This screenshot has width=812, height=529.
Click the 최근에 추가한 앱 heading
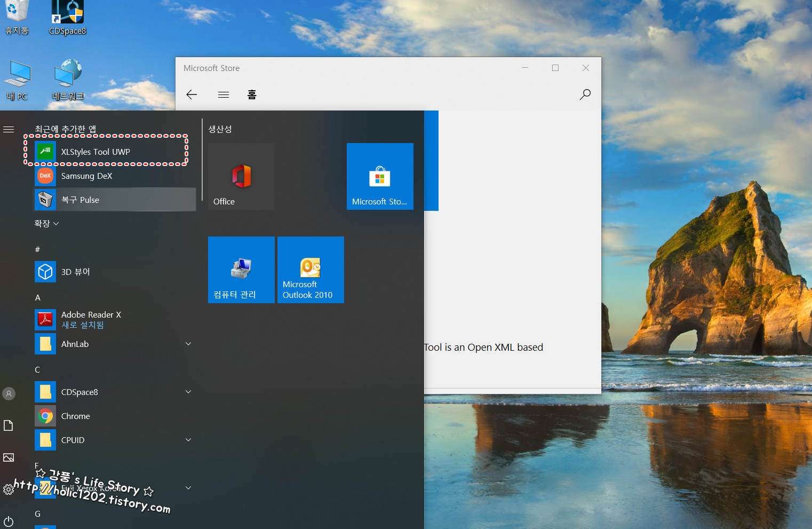65,129
